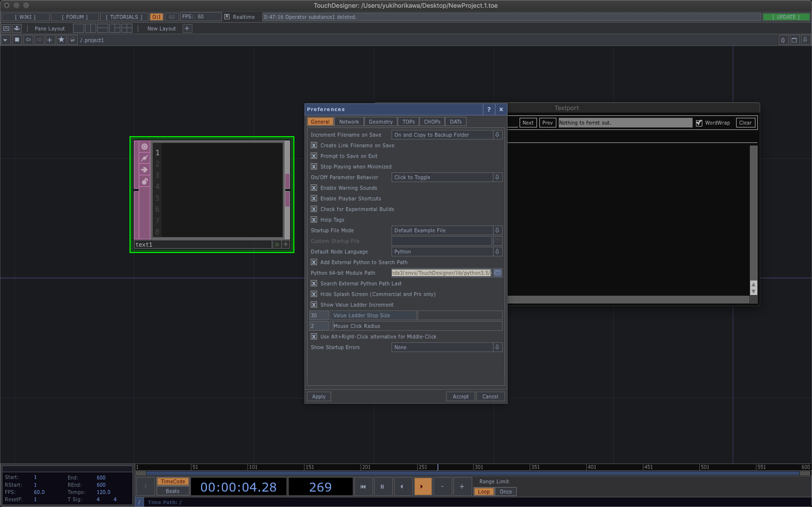
Task: Click the text1 node viewer-active icon
Action: pyautogui.click(x=144, y=147)
